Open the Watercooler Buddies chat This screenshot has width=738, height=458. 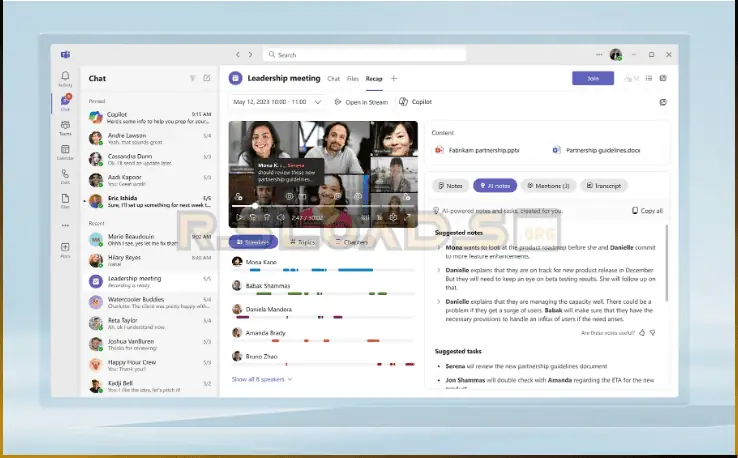click(150, 302)
